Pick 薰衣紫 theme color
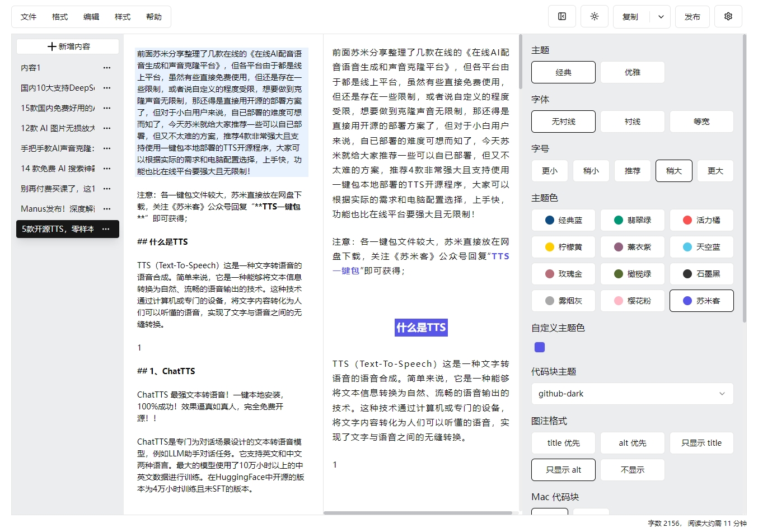 point(633,247)
